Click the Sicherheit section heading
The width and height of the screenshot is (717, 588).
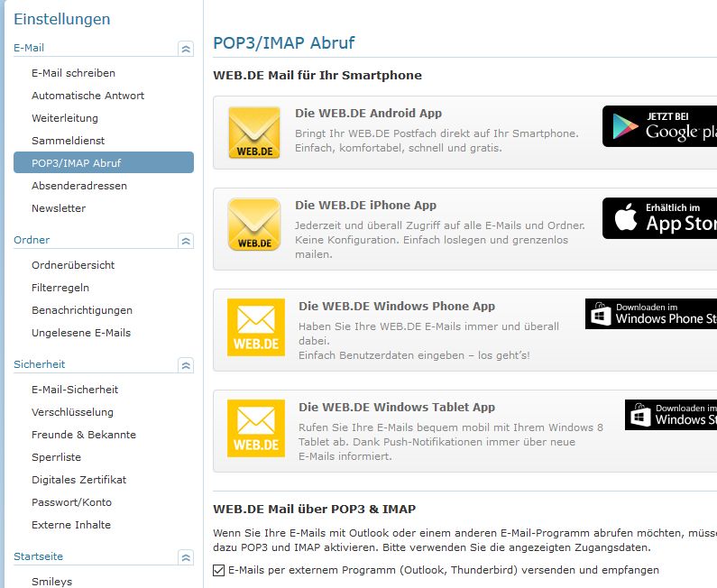pos(40,364)
